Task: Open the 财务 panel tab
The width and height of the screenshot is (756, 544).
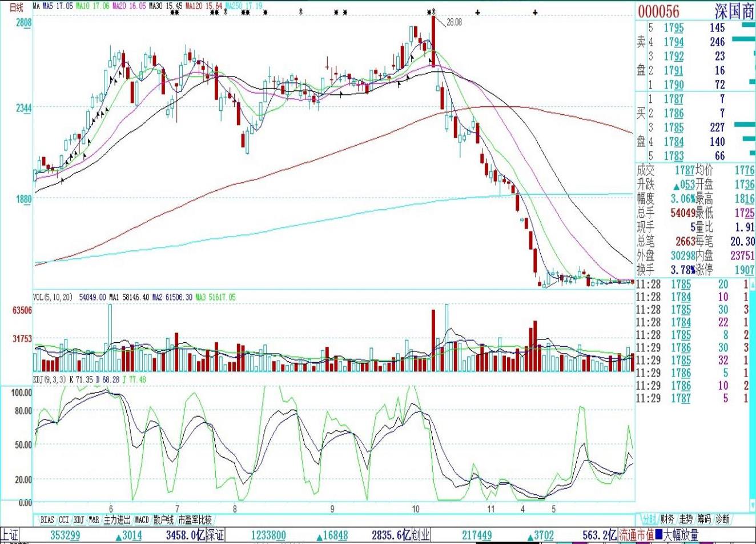Action: coord(666,519)
